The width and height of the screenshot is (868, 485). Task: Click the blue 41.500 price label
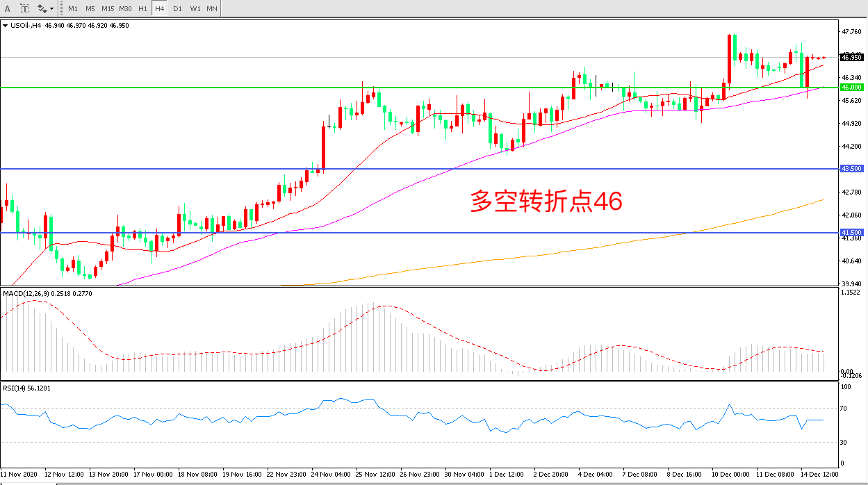point(851,233)
